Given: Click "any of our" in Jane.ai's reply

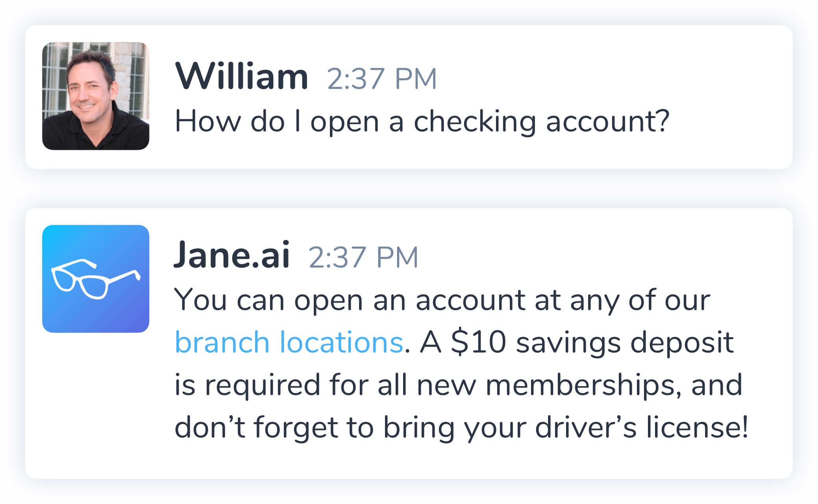Looking at the screenshot, I should coord(640,300).
